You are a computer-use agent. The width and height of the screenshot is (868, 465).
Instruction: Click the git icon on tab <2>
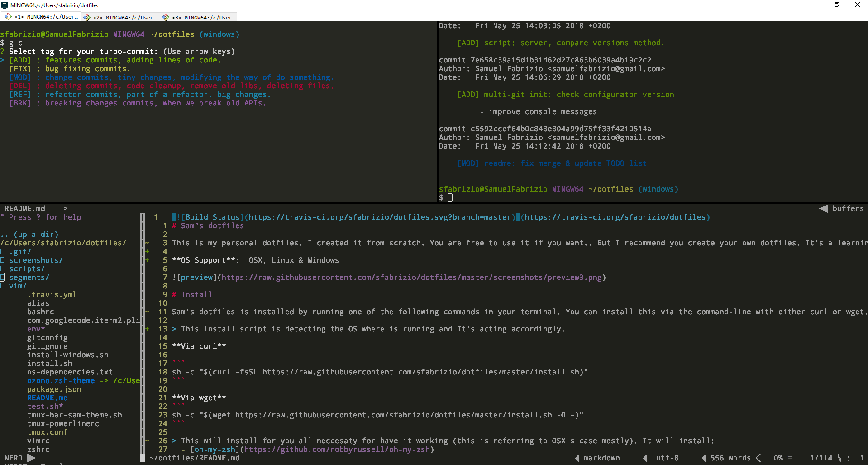pyautogui.click(x=87, y=17)
